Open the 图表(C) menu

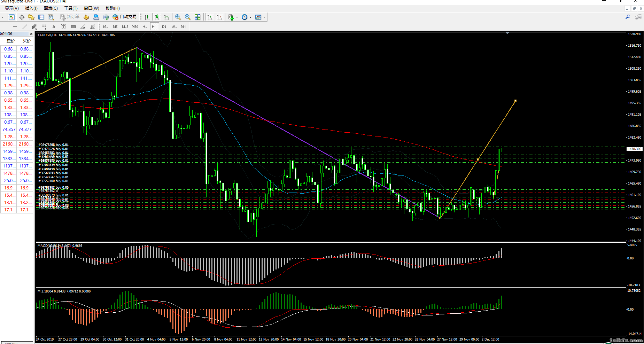click(x=51, y=8)
